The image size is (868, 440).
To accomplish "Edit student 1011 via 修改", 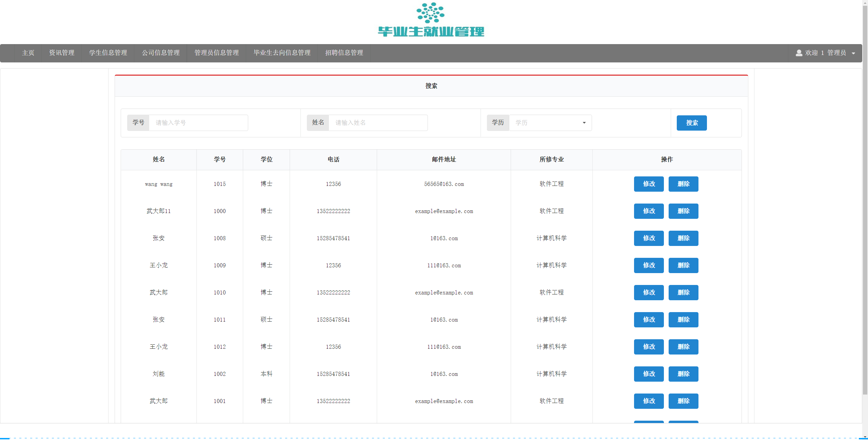I will (x=649, y=320).
